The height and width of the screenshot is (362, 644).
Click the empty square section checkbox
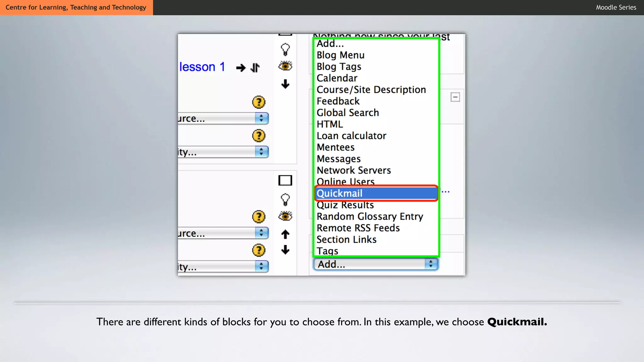point(285,180)
